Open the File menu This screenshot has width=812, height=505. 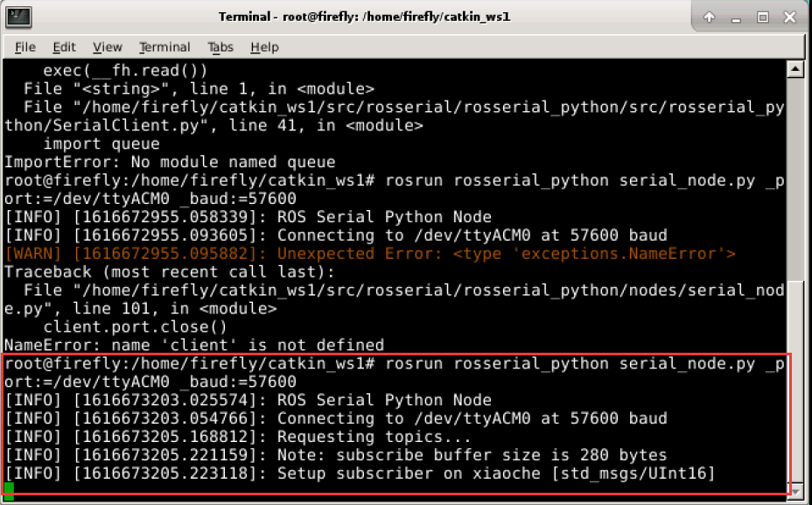tap(24, 47)
